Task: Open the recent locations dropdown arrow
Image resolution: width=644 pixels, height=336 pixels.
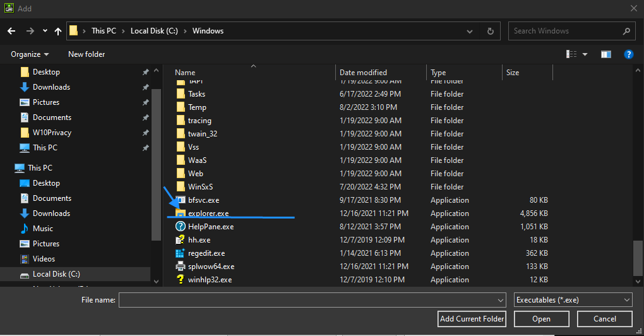Action: (x=45, y=31)
